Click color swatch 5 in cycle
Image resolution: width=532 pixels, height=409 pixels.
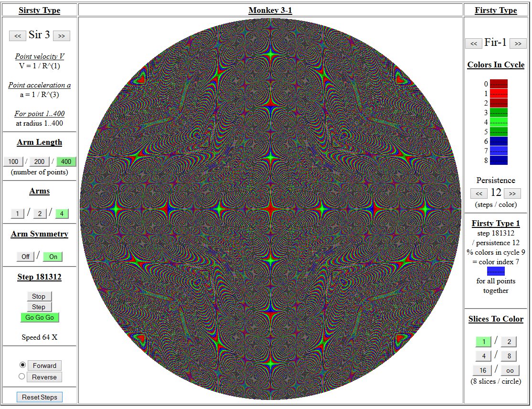click(x=499, y=132)
